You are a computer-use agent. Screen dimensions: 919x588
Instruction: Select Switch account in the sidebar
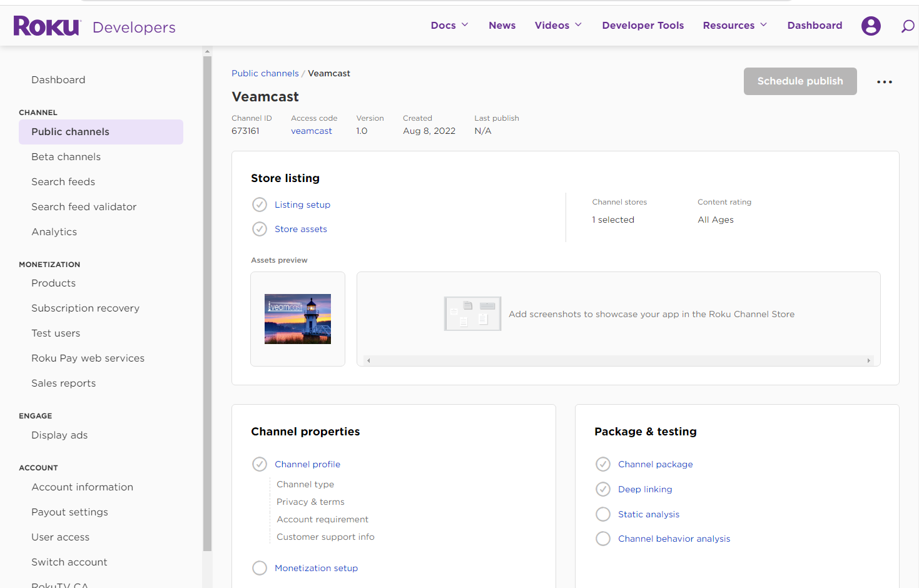click(x=69, y=562)
